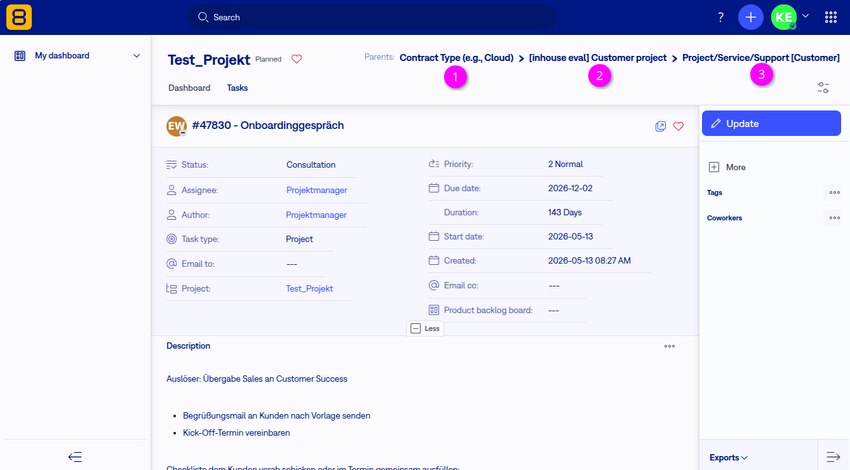
Task: Click the Created calendar icon
Action: coord(434,261)
